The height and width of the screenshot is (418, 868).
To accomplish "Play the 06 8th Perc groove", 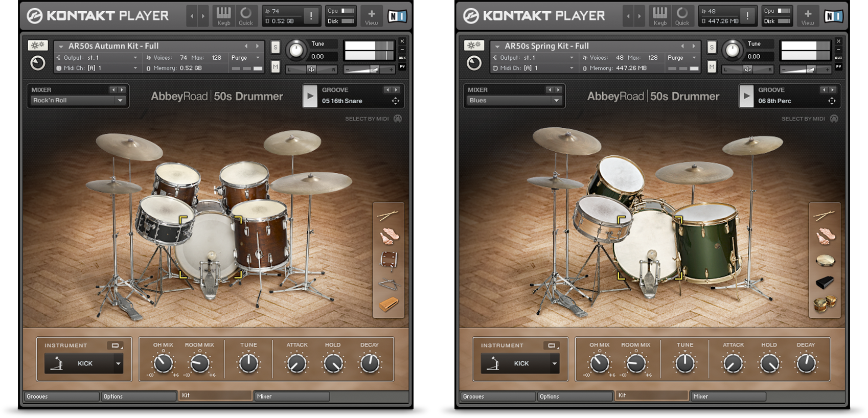I will pyautogui.click(x=746, y=96).
